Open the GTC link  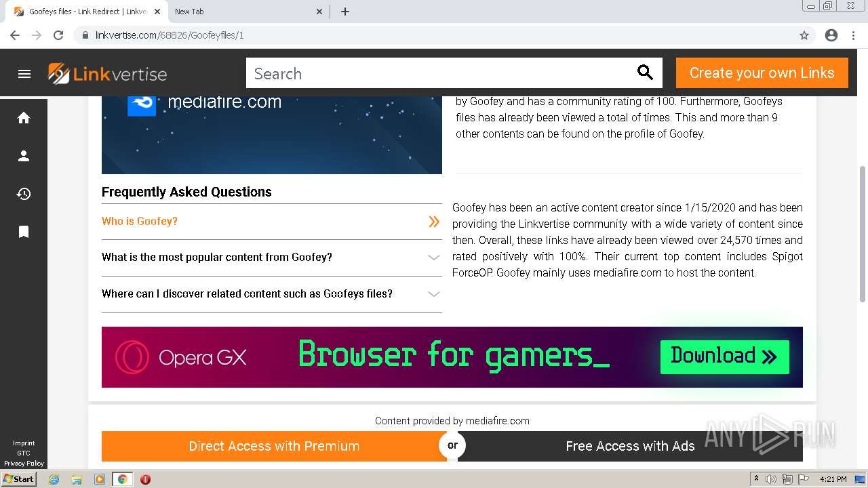click(24, 453)
